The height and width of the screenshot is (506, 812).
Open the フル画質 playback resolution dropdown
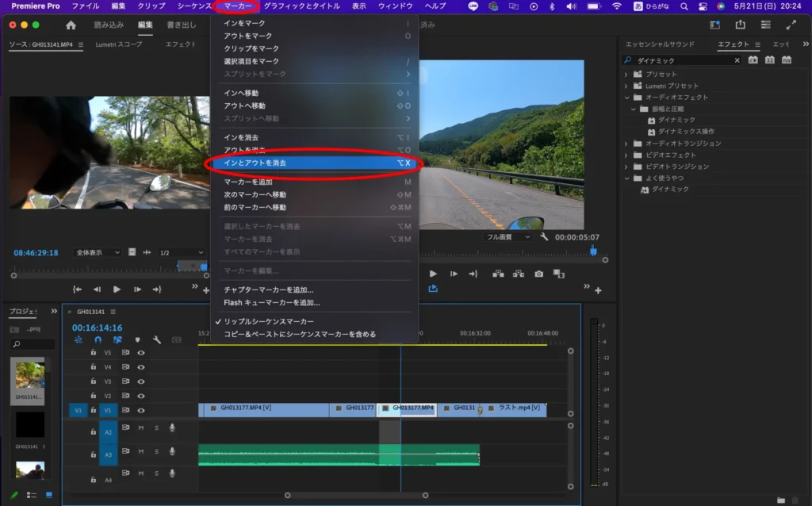[508, 236]
